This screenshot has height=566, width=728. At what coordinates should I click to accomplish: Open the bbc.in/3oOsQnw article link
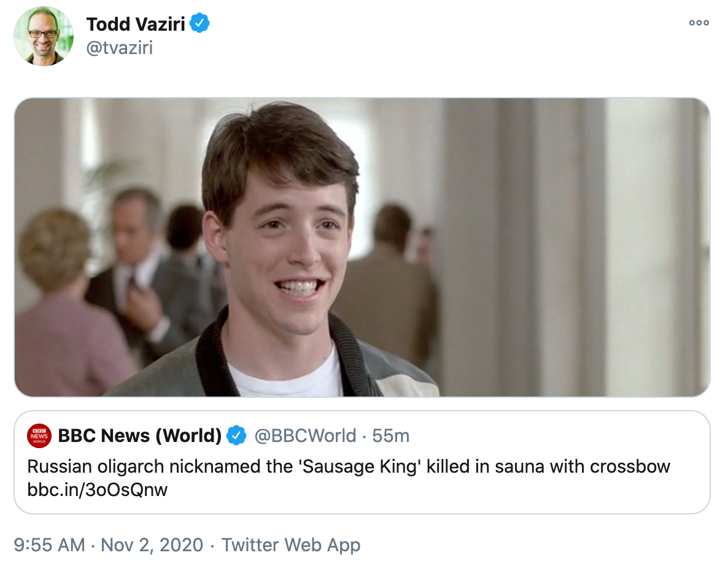click(98, 490)
